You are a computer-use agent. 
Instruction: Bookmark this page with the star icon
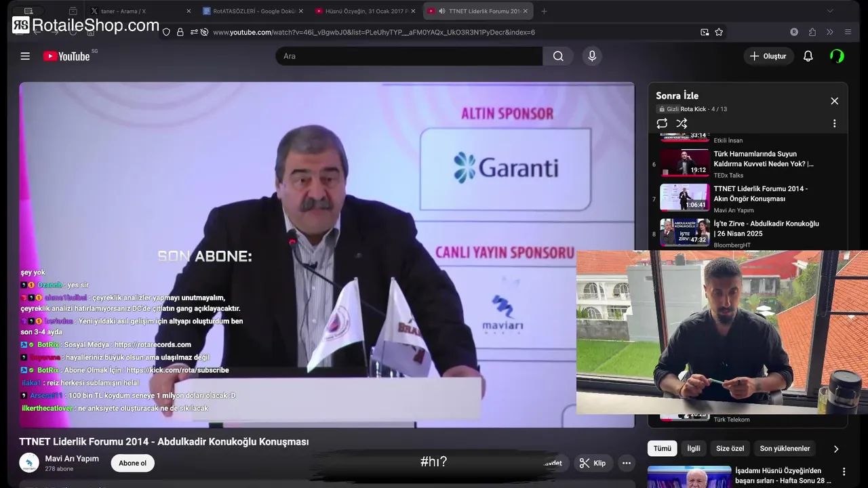coord(719,32)
